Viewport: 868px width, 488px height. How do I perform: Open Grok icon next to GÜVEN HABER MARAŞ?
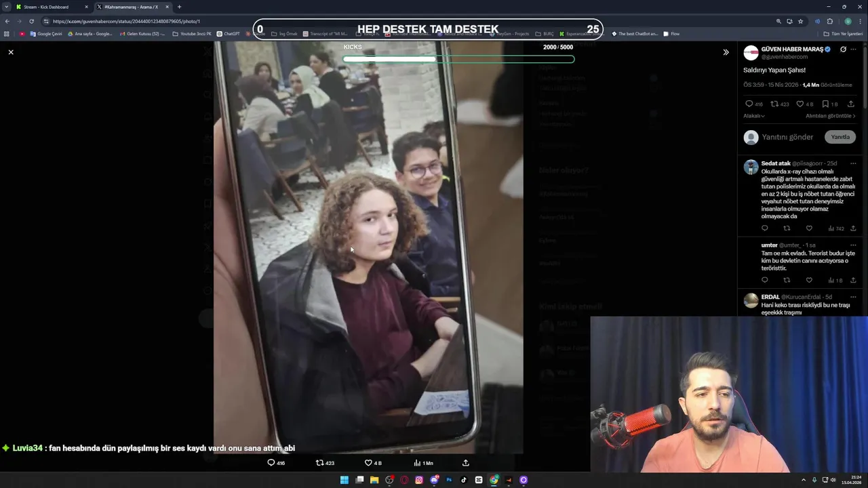843,49
